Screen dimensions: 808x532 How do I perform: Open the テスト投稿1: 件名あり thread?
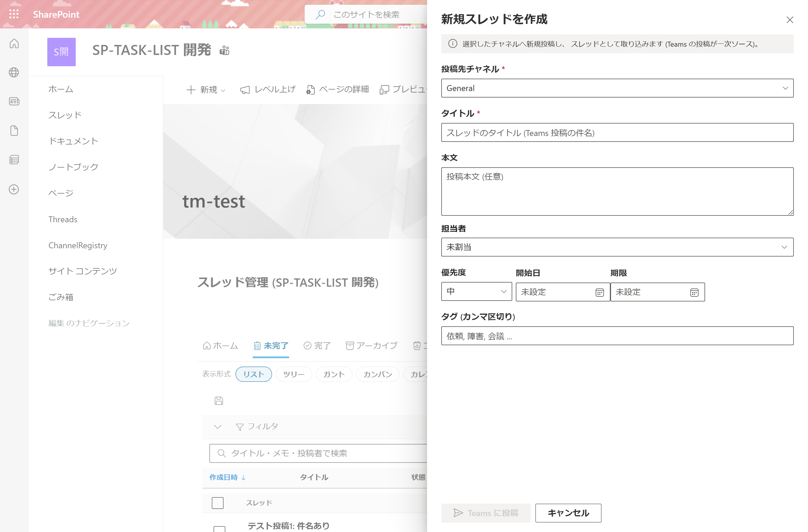click(289, 526)
